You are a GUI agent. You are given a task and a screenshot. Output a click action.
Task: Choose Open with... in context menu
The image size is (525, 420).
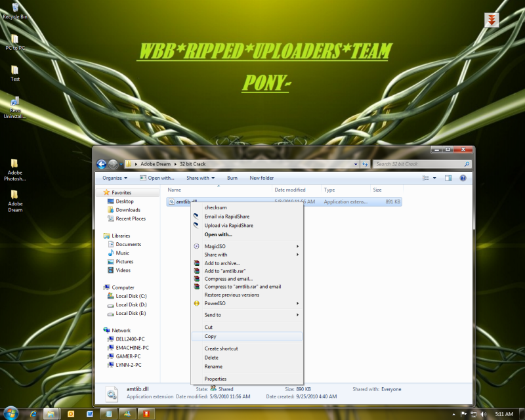coord(247,235)
